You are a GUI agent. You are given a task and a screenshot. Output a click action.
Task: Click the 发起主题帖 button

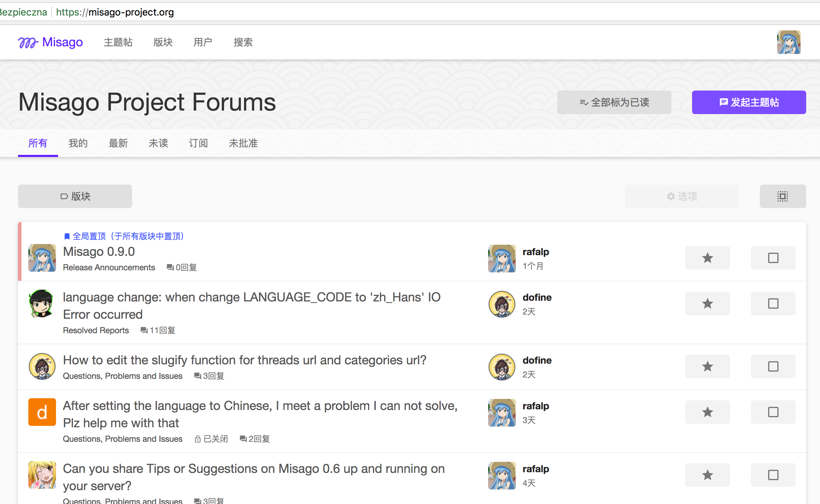(x=749, y=102)
